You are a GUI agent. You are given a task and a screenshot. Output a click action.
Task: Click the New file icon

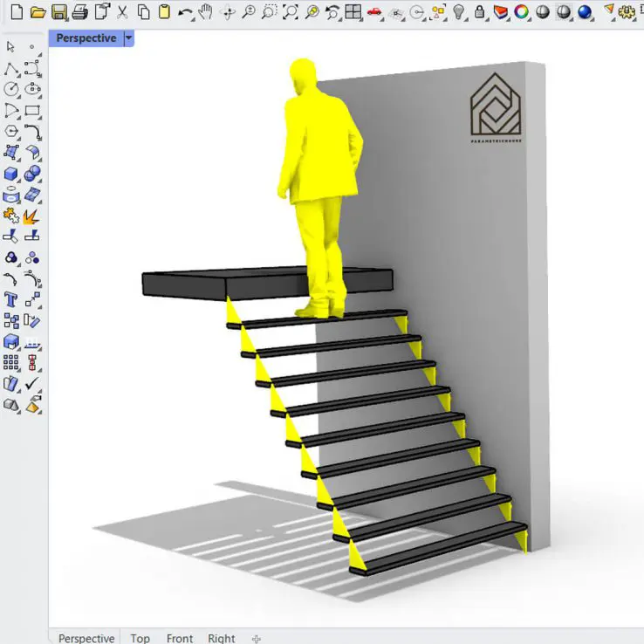16,12
